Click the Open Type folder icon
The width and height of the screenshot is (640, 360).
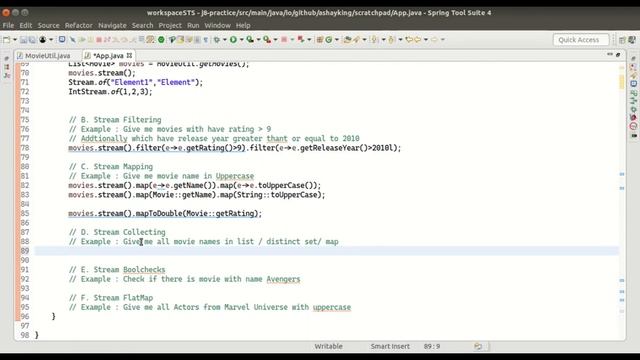(347, 40)
